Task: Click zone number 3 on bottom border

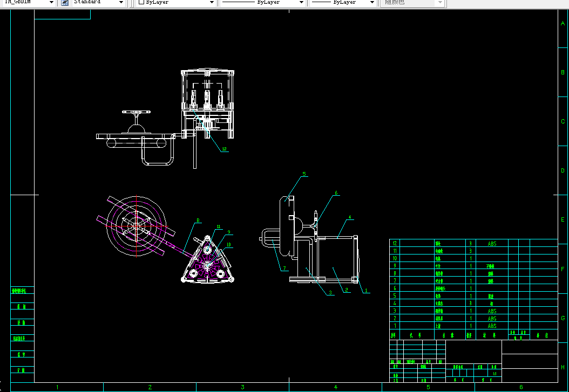Action: [x=243, y=387]
